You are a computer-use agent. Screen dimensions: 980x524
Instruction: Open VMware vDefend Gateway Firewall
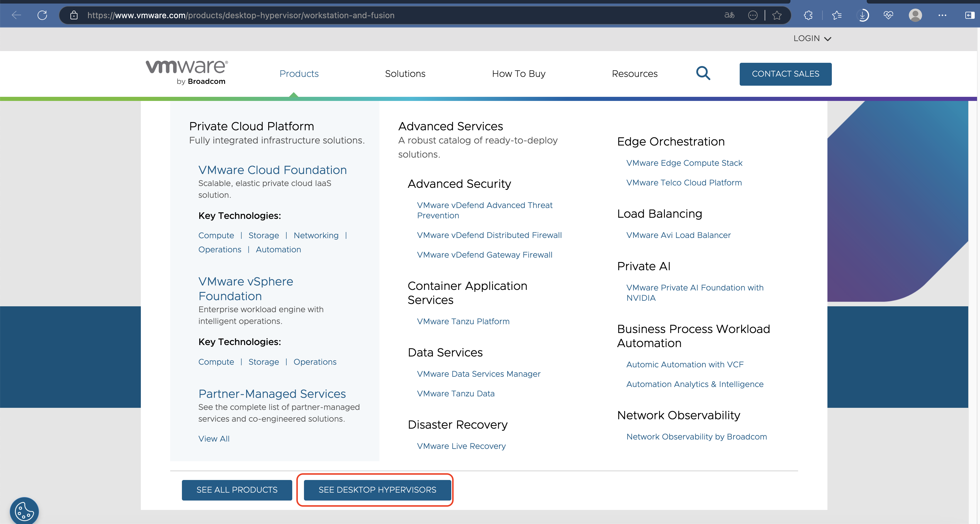(x=485, y=255)
